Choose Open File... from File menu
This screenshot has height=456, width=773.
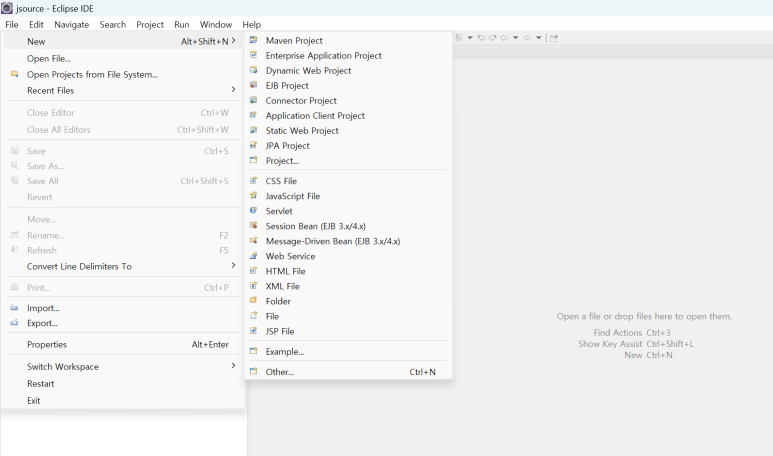click(x=123, y=59)
